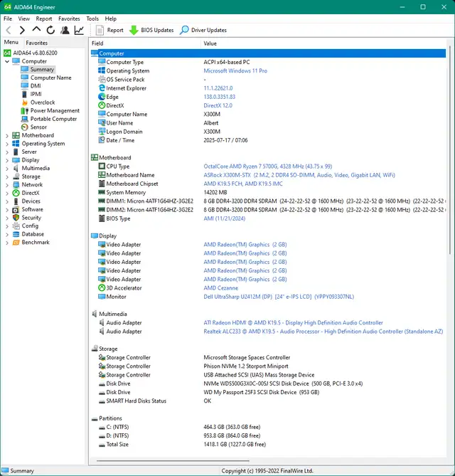The image size is (455, 476).
Task: Open Driver Updates from toolbar
Action: (203, 30)
